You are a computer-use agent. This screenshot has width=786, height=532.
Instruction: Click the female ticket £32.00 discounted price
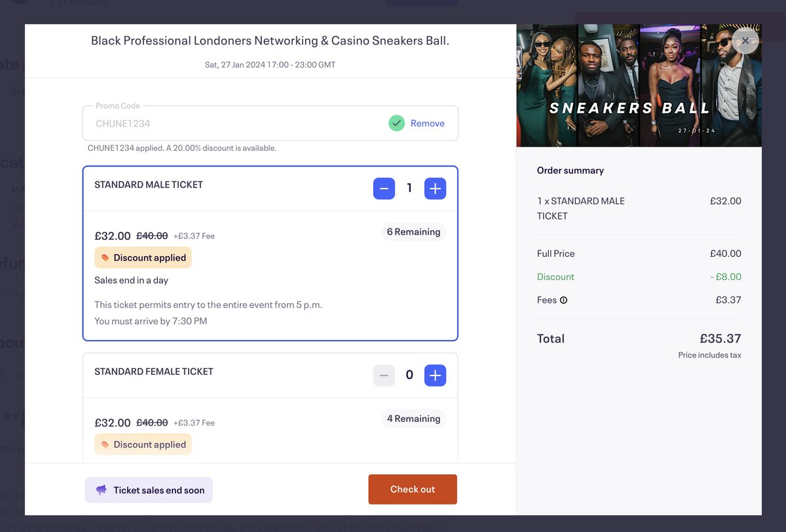pos(113,423)
